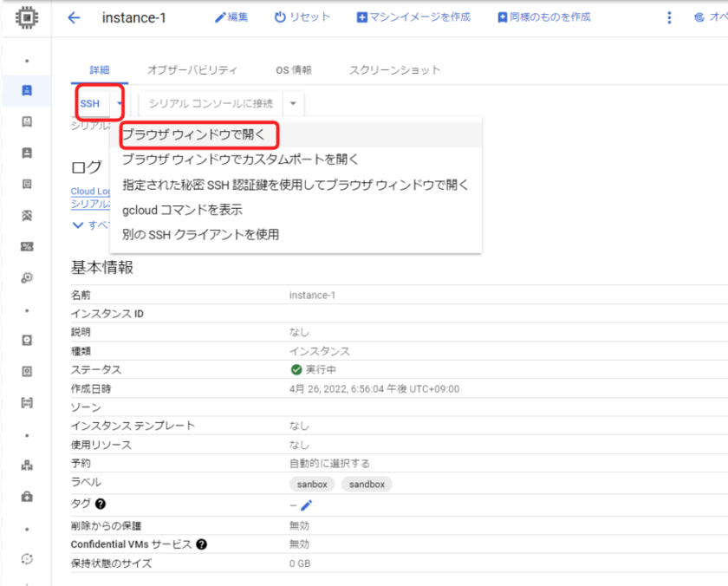Image resolution: width=728 pixels, height=586 pixels.
Task: Edit タグ with the blue pencil icon
Action: click(307, 505)
